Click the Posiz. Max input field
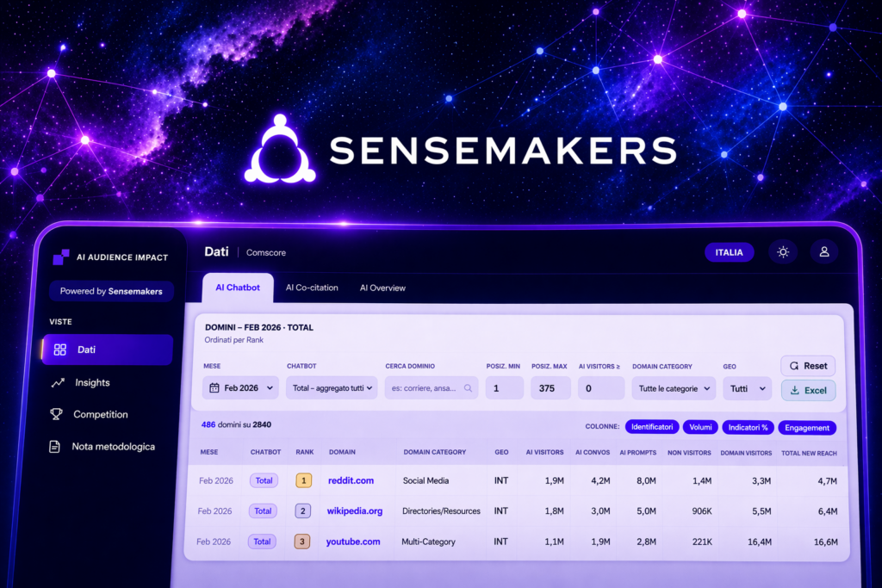Viewport: 882px width, 588px height. pyautogui.click(x=550, y=388)
